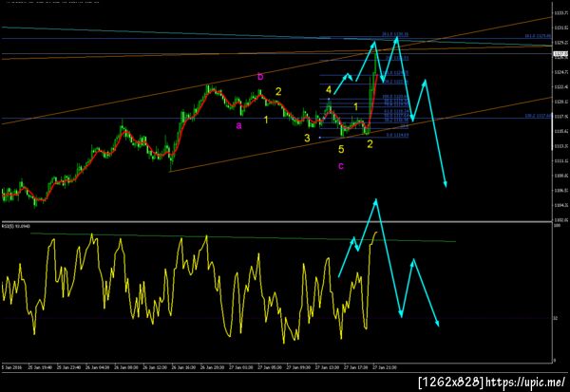
Task: Click the separator between price and RSI panes
Action: coord(276,221)
